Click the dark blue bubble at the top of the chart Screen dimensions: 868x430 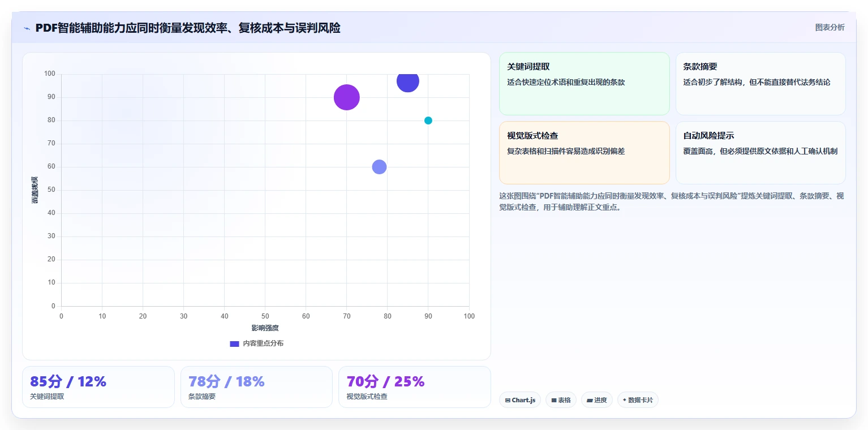[x=407, y=81]
